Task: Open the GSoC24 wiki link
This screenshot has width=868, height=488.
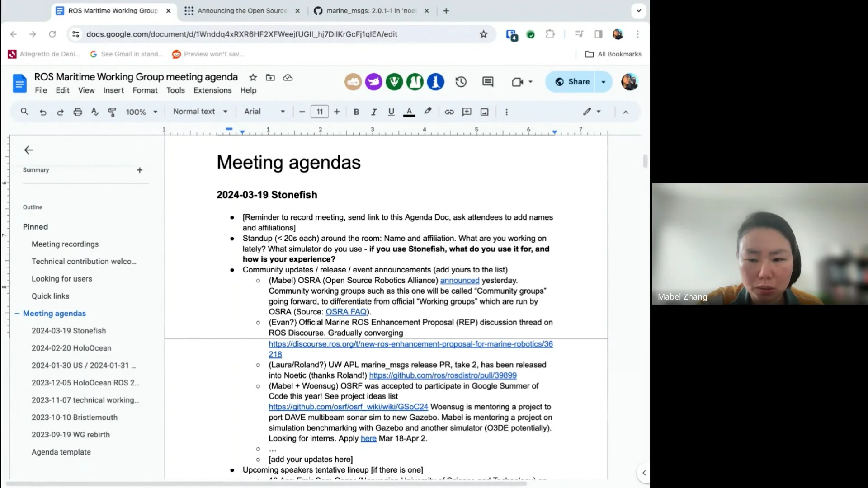Action: [x=348, y=407]
